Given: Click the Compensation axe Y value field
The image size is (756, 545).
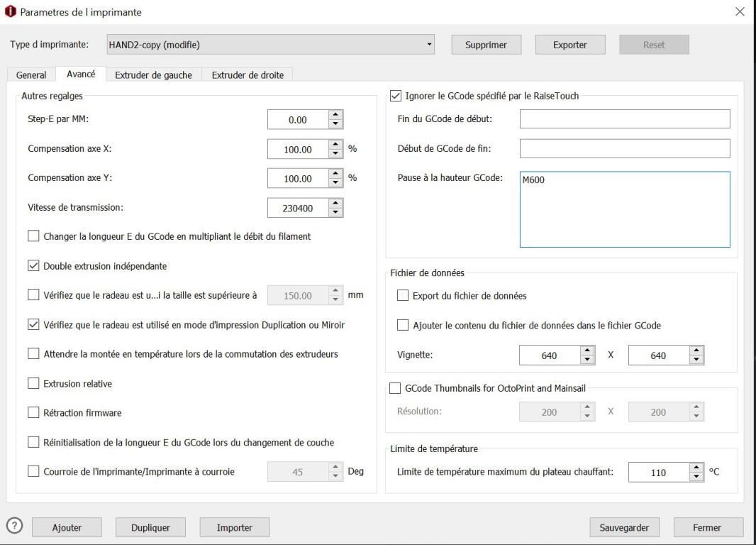Looking at the screenshot, I should click(298, 178).
